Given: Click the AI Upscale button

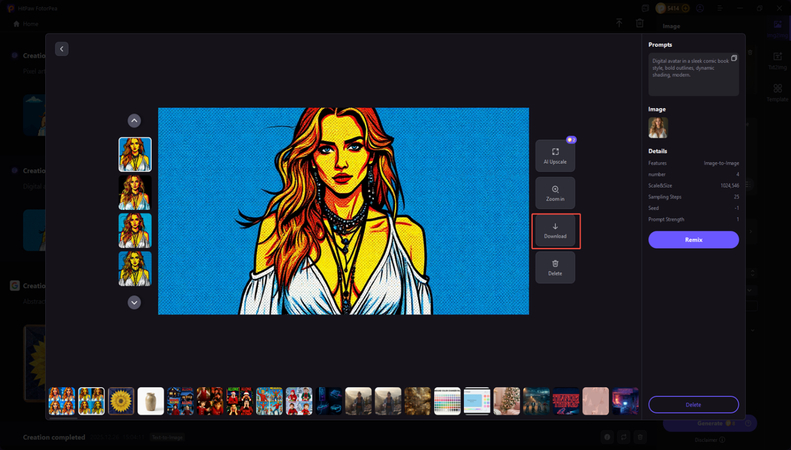Looking at the screenshot, I should click(x=555, y=156).
